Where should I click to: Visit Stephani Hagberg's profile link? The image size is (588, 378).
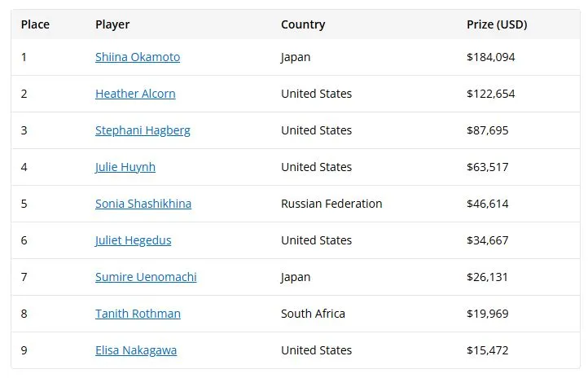(x=143, y=130)
